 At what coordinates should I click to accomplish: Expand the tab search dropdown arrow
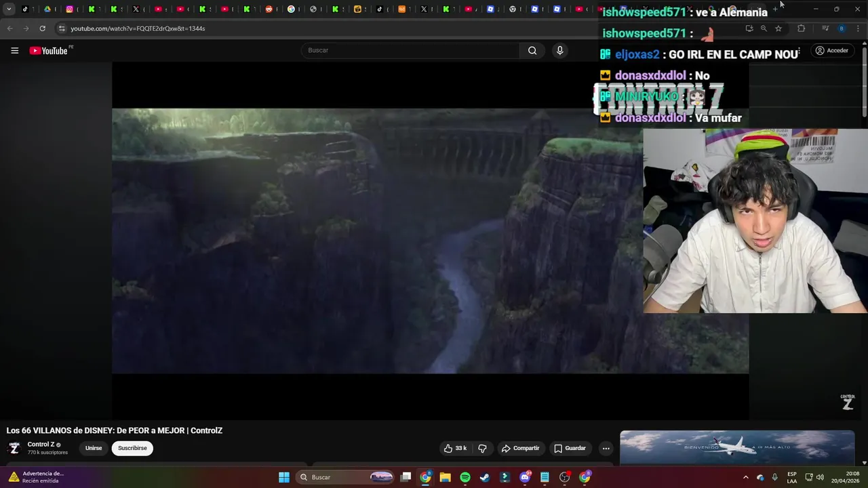click(x=9, y=9)
